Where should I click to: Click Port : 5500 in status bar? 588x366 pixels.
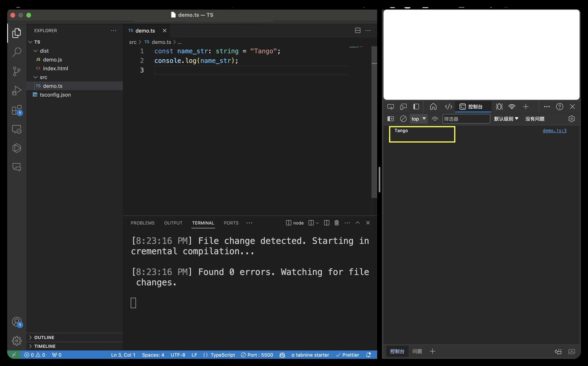tap(257, 355)
